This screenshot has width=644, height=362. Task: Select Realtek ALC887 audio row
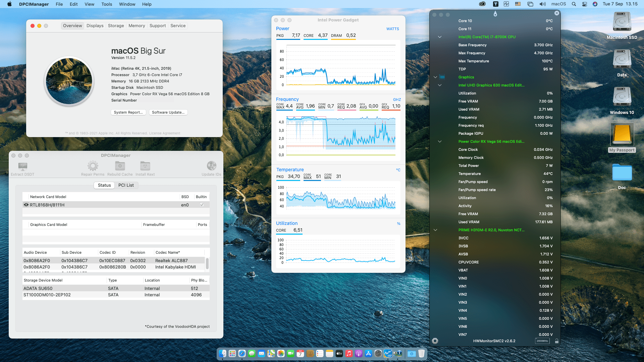[x=114, y=260]
